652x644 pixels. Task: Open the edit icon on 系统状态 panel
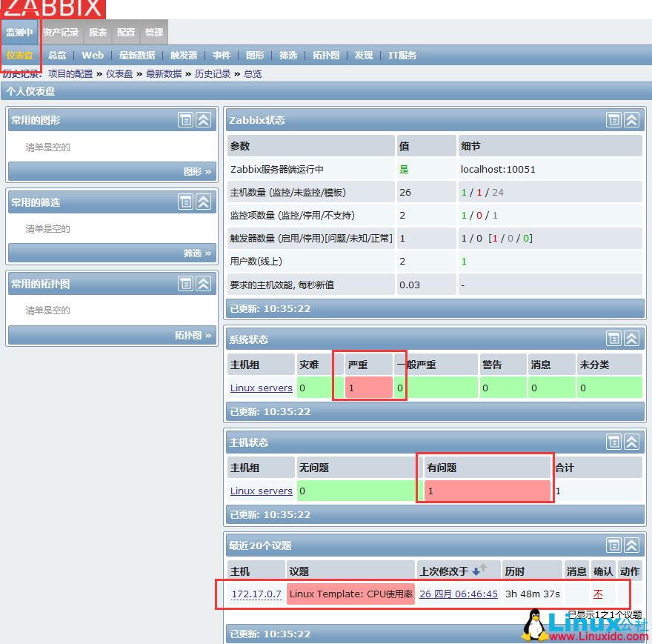pos(613,339)
